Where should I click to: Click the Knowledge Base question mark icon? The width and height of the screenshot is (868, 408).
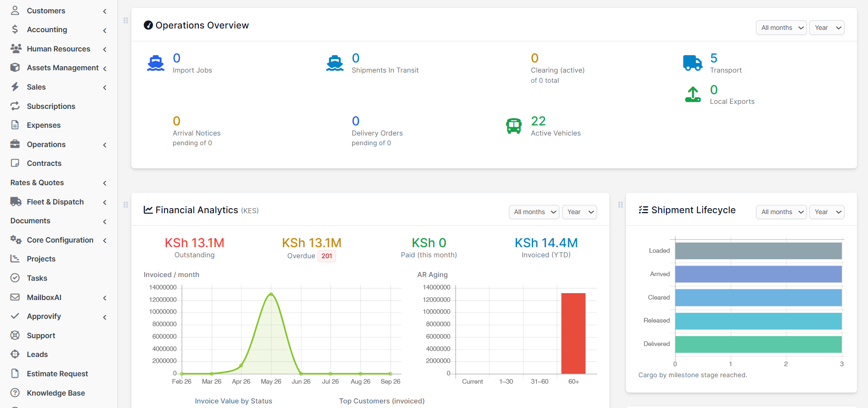click(x=15, y=393)
